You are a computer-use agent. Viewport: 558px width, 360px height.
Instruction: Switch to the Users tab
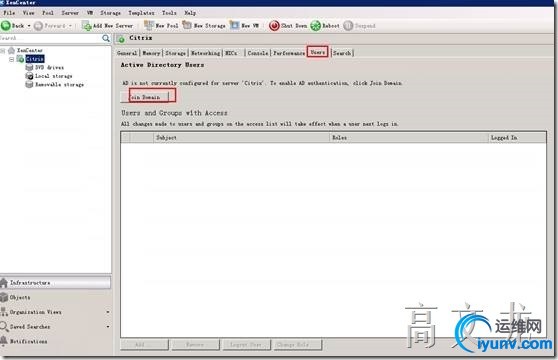(317, 52)
